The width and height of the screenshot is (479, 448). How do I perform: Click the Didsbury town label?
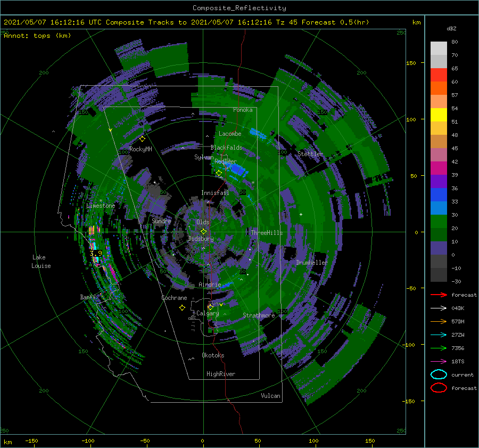point(201,239)
